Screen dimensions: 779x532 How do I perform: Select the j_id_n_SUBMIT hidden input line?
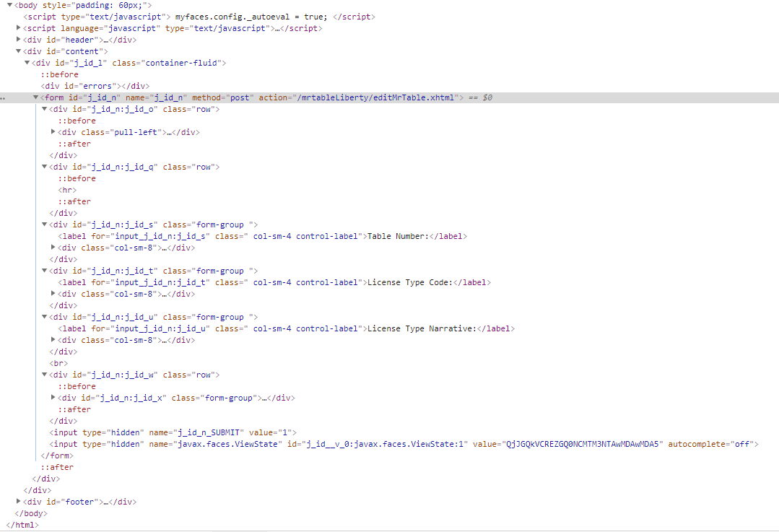(x=173, y=432)
